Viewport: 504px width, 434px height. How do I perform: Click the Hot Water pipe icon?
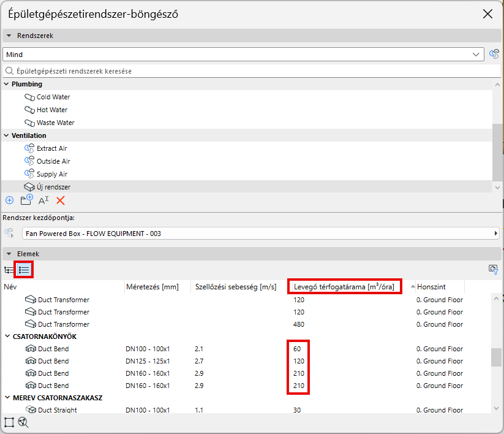click(29, 110)
